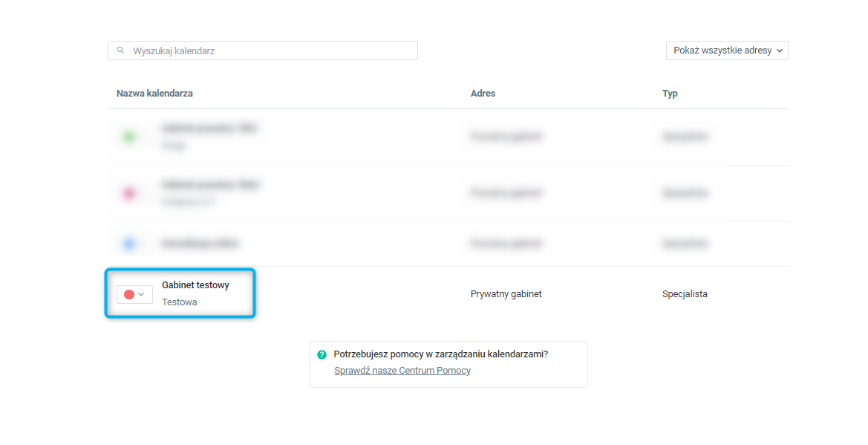Select the highlighted Gabinet testowy row

pos(180,293)
